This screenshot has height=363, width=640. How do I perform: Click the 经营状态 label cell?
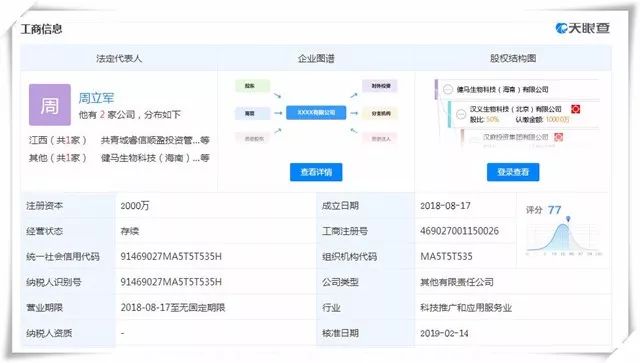coord(68,231)
